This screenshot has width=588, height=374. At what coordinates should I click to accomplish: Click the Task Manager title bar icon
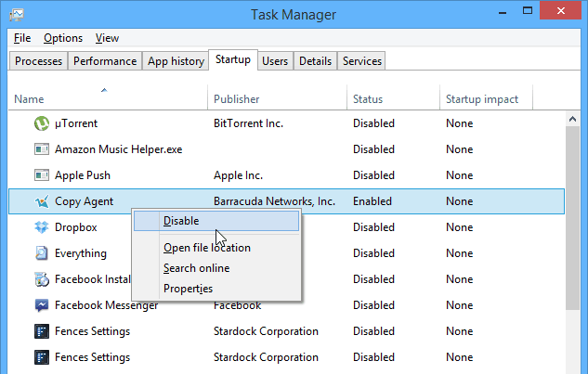[17, 15]
